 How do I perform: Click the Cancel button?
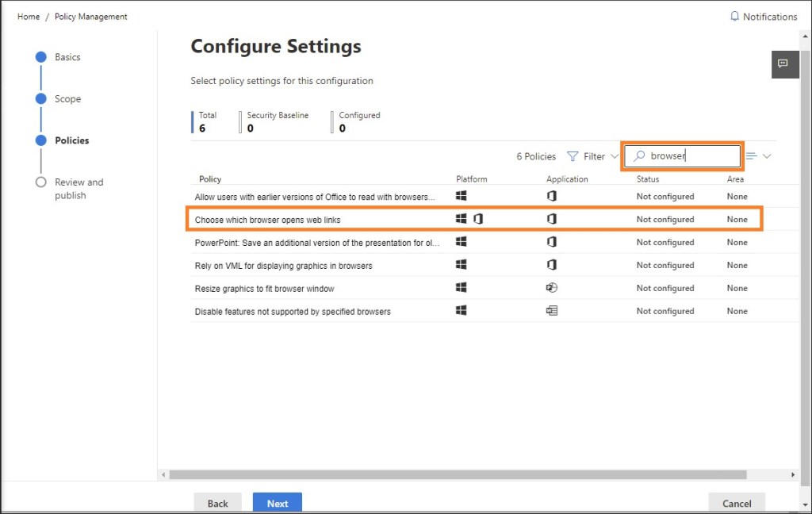pos(737,503)
